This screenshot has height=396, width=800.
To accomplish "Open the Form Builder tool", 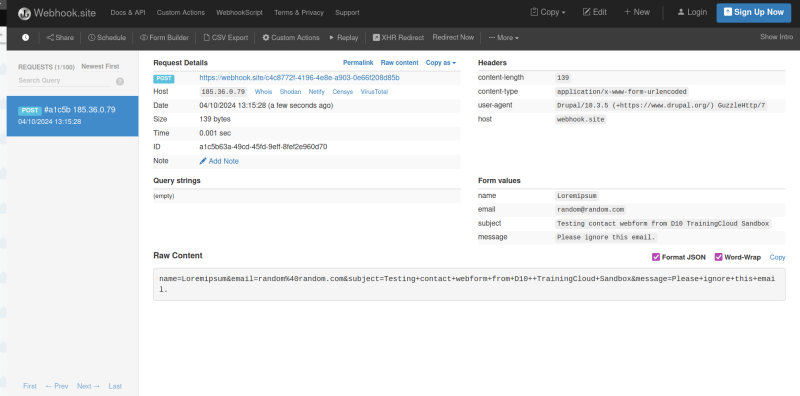I will point(164,37).
